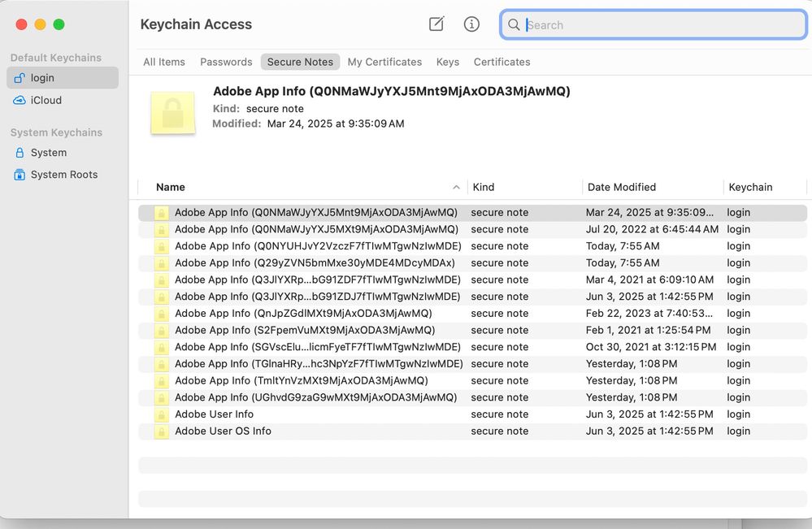Image resolution: width=812 pixels, height=529 pixels.
Task: Select note row Q0NMaWJyYXJ5MXt9MjAxODA3MjAwMQ
Action: tap(472, 229)
